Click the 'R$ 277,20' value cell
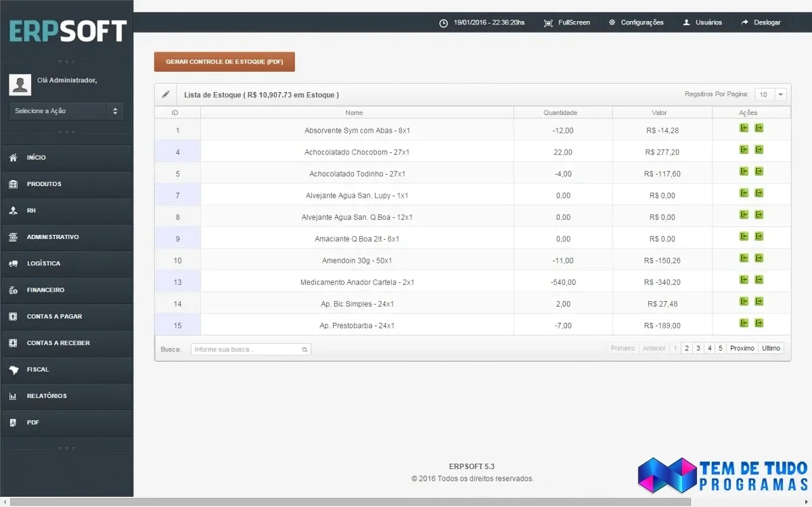 662,152
